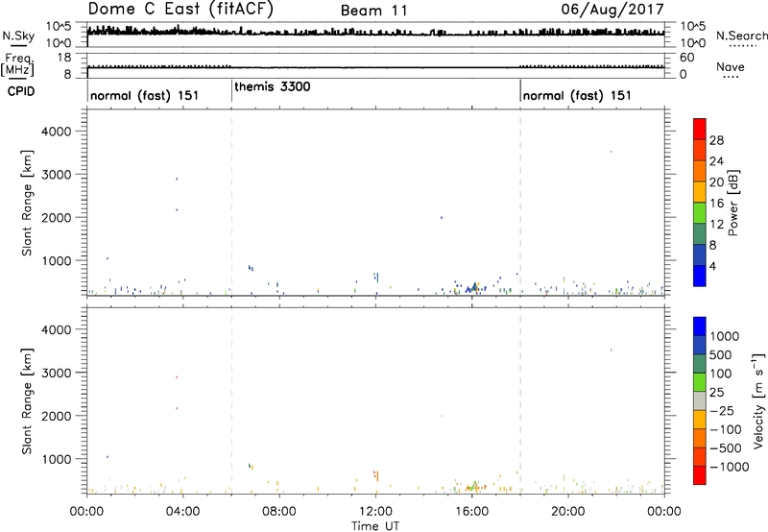
Task: Click the '500' tick on Velocity colorbar
Action: coord(721,354)
